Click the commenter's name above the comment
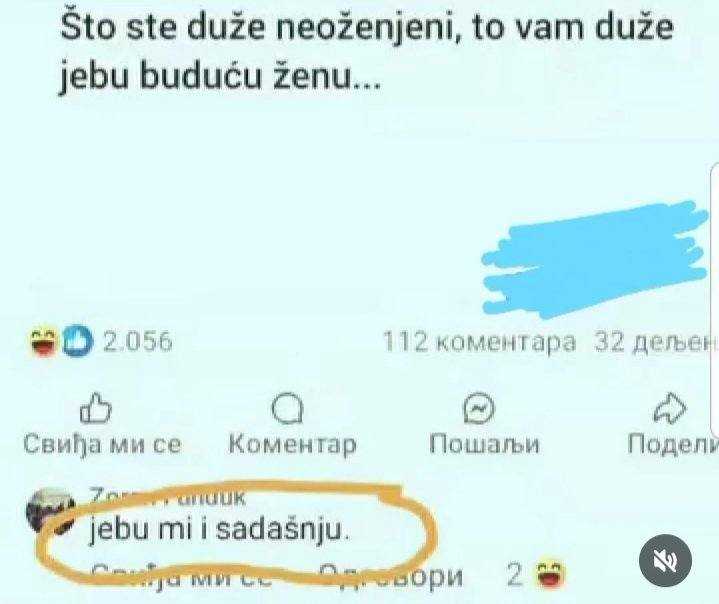This screenshot has width=719, height=604. click(x=168, y=497)
